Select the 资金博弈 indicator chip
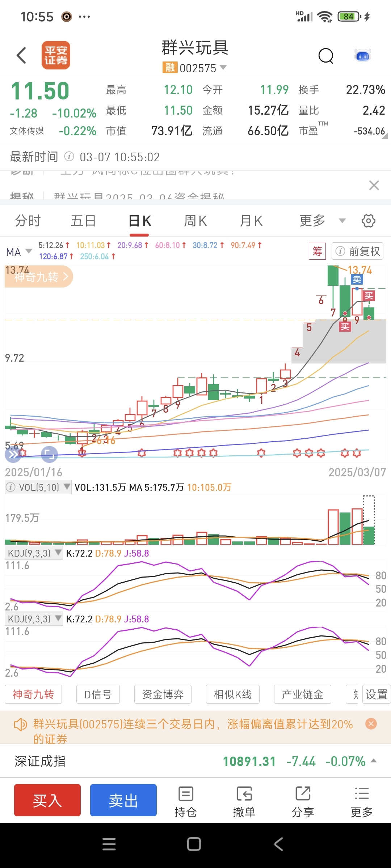This screenshot has height=868, width=391. coord(163,694)
